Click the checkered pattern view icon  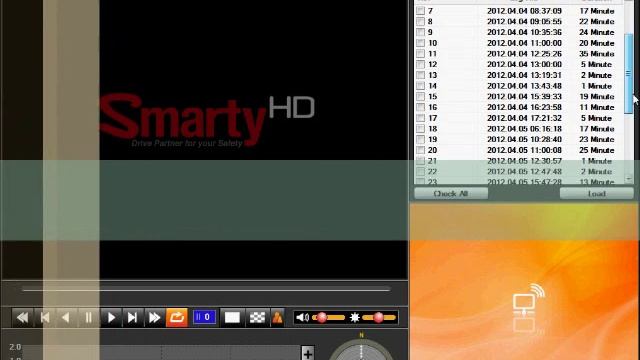point(257,318)
